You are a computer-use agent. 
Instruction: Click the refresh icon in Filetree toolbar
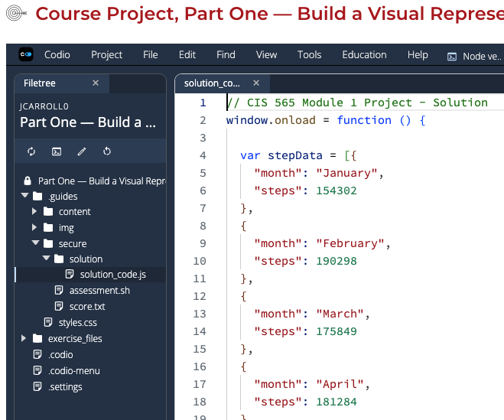[x=31, y=151]
